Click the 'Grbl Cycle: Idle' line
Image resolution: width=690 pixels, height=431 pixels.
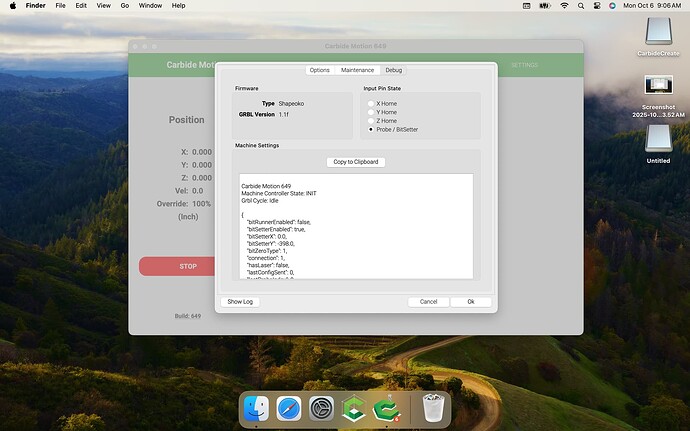click(x=260, y=201)
